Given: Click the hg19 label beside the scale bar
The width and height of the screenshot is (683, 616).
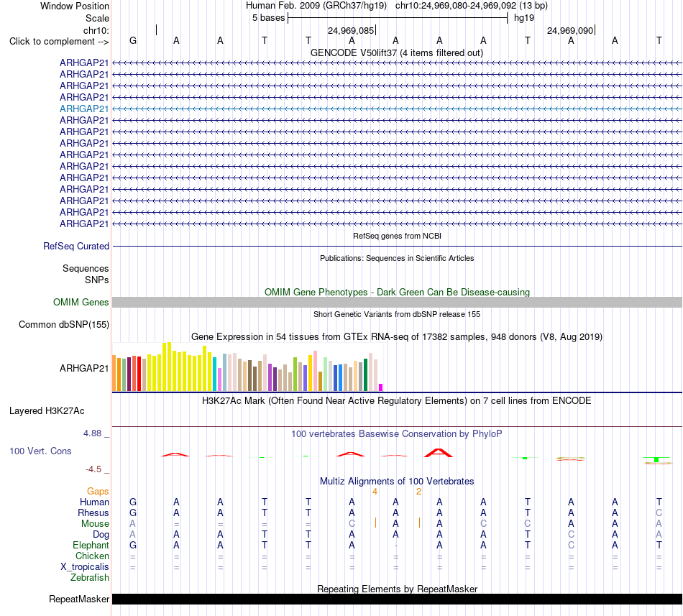Looking at the screenshot, I should pos(523,18).
